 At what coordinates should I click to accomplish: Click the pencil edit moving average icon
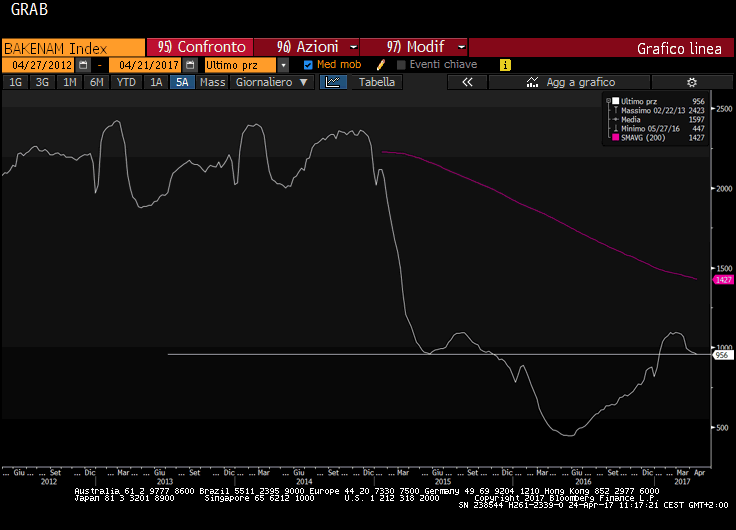coord(381,65)
